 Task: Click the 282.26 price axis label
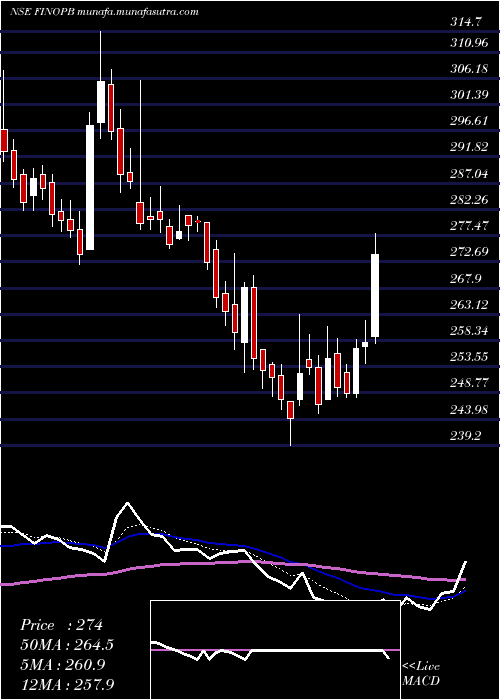coord(471,200)
